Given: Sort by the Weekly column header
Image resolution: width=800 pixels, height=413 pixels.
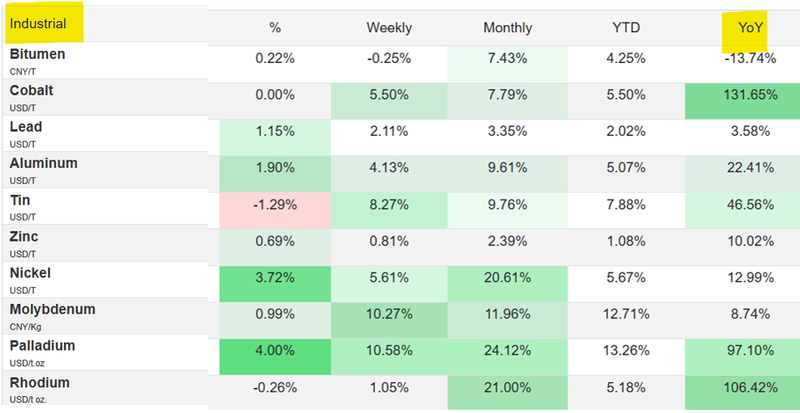Looking at the screenshot, I should click(x=389, y=28).
